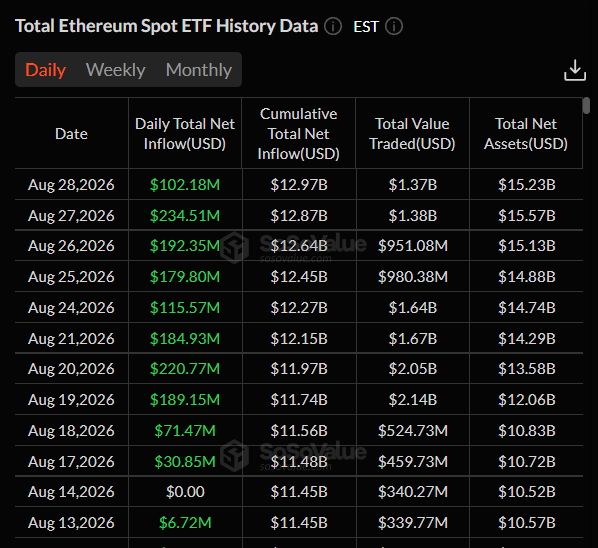The image size is (598, 548).
Task: Select the Aug 27,2026 date cell
Action: (x=71, y=215)
